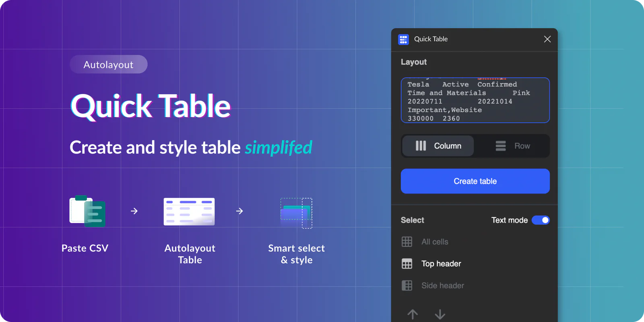Click the Smart select & style icon
This screenshot has height=322, width=644.
[296, 213]
